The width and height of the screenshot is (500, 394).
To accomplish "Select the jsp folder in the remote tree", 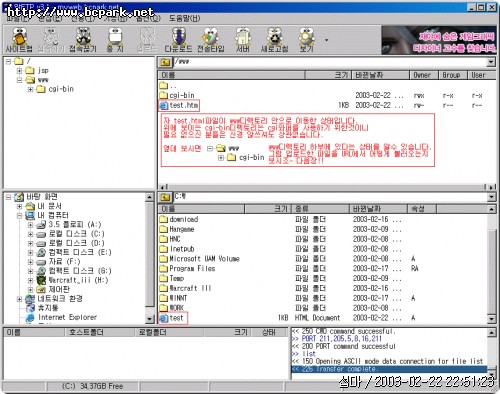I will point(43,70).
